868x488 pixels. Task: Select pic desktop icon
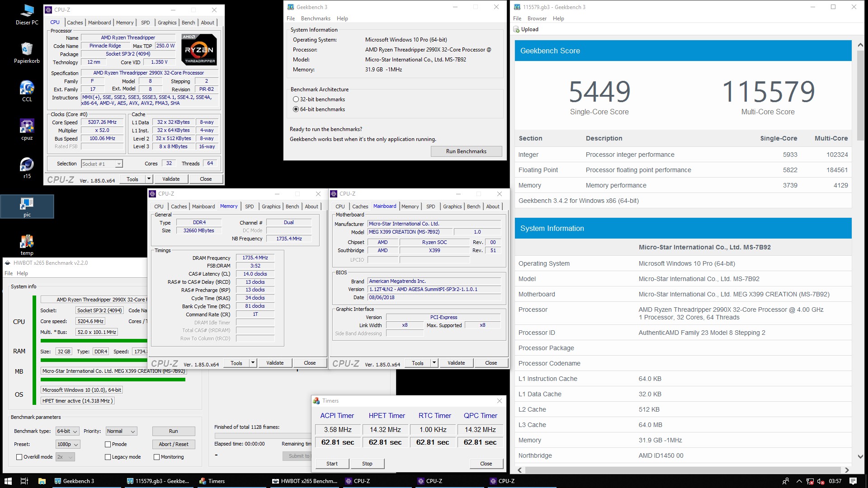(27, 206)
